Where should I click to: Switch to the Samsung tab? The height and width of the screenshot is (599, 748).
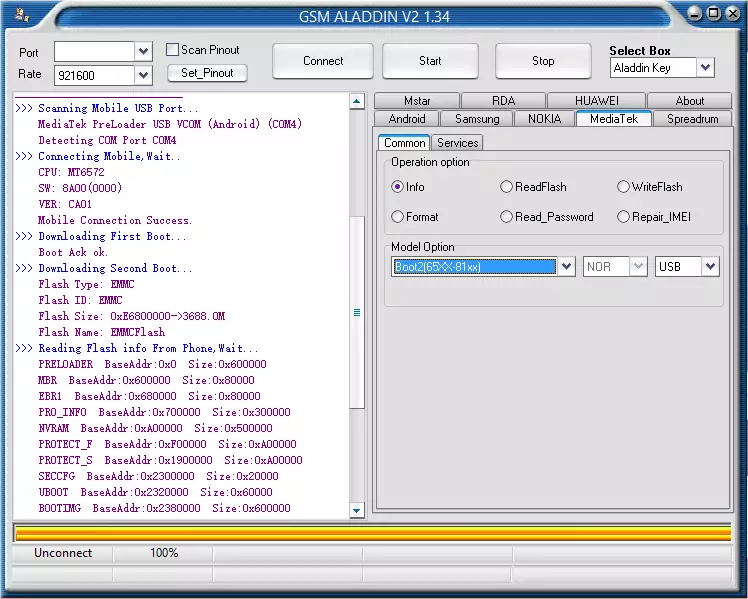(477, 118)
